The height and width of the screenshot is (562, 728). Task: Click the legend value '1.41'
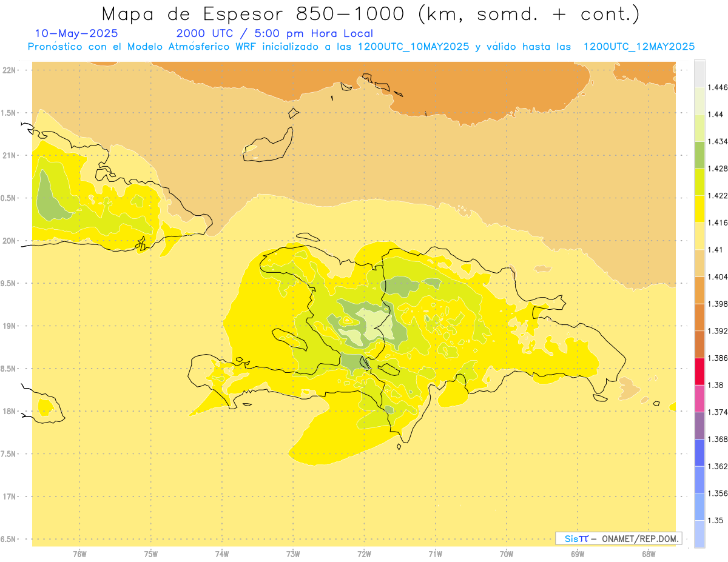[715, 250]
